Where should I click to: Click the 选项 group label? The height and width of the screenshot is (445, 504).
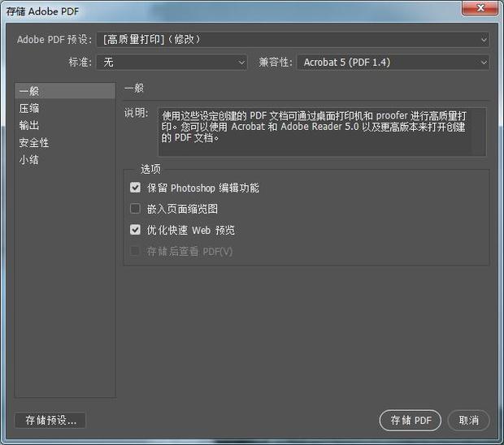[x=150, y=169]
